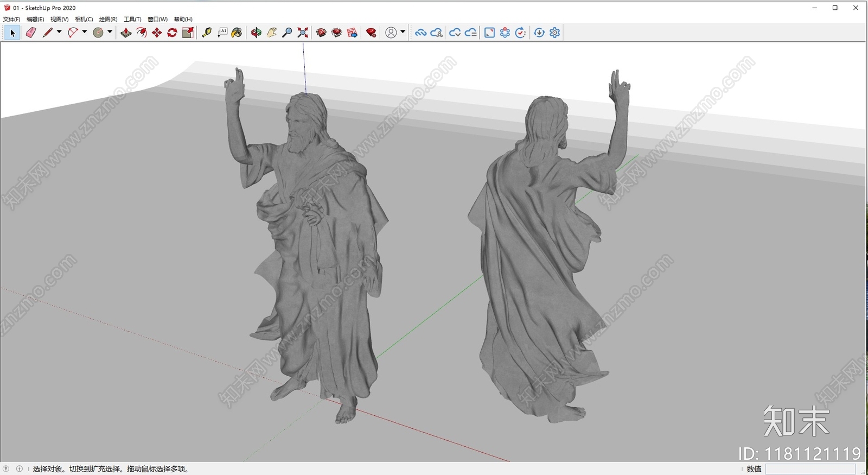The width and height of the screenshot is (868, 475).
Task: Select the Tape Measure tool
Action: click(207, 33)
